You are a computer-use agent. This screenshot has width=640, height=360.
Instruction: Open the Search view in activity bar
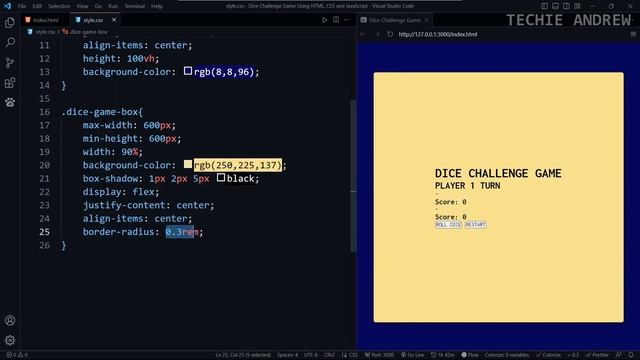(x=10, y=42)
